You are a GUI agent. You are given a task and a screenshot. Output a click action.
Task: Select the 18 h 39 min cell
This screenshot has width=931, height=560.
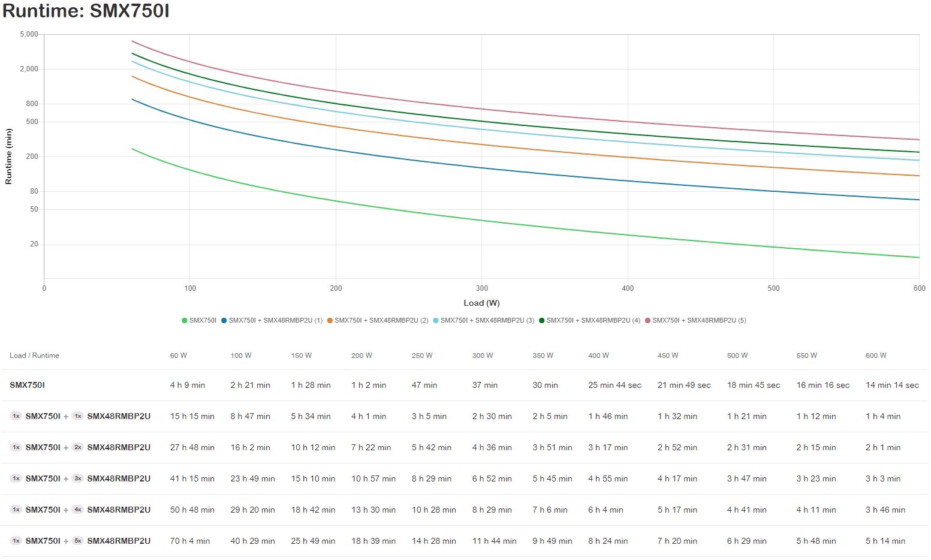[x=373, y=541]
